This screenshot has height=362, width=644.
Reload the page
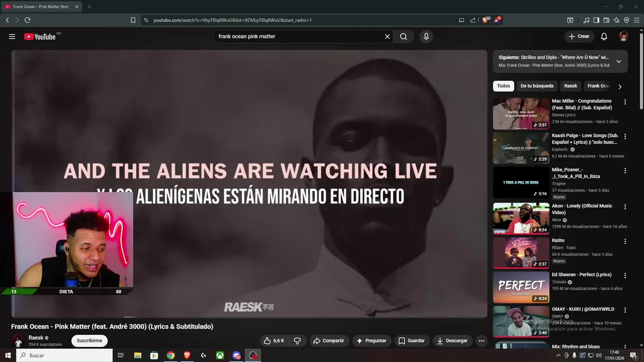pyautogui.click(x=27, y=20)
